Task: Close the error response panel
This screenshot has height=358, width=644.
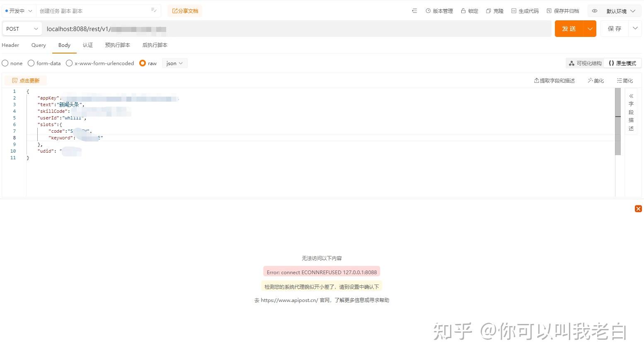Action: coord(638,209)
